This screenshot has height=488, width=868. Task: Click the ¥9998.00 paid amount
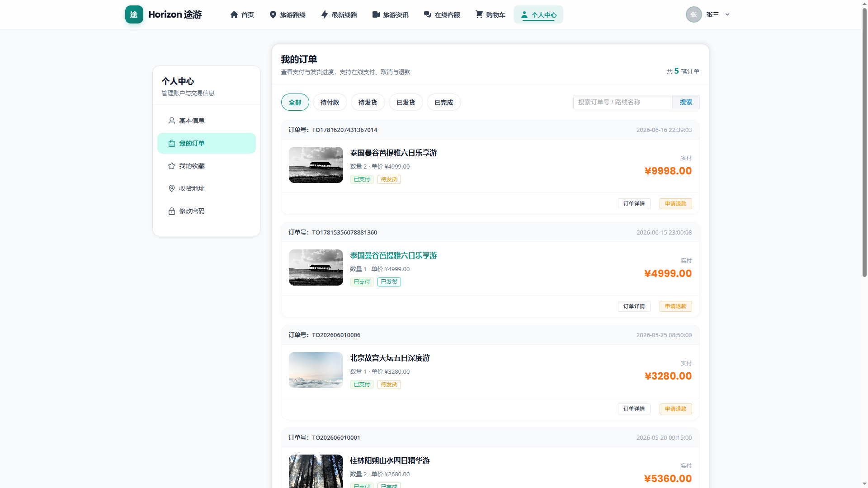tap(668, 171)
